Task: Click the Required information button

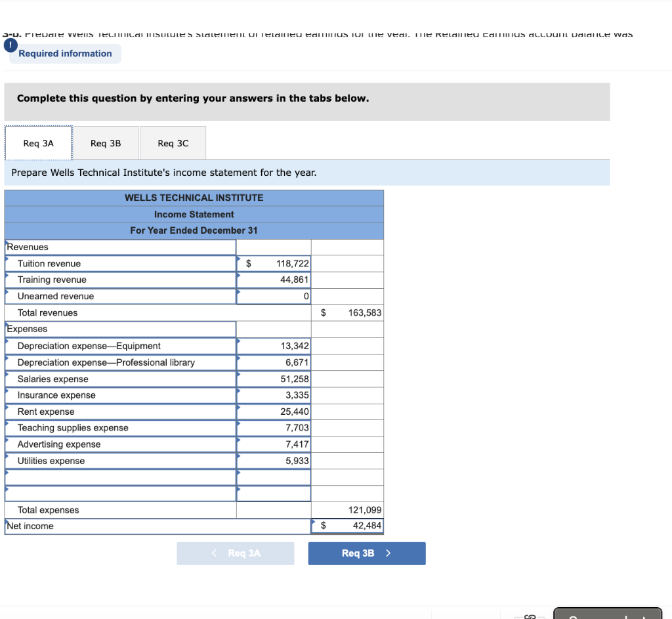Action: point(64,53)
